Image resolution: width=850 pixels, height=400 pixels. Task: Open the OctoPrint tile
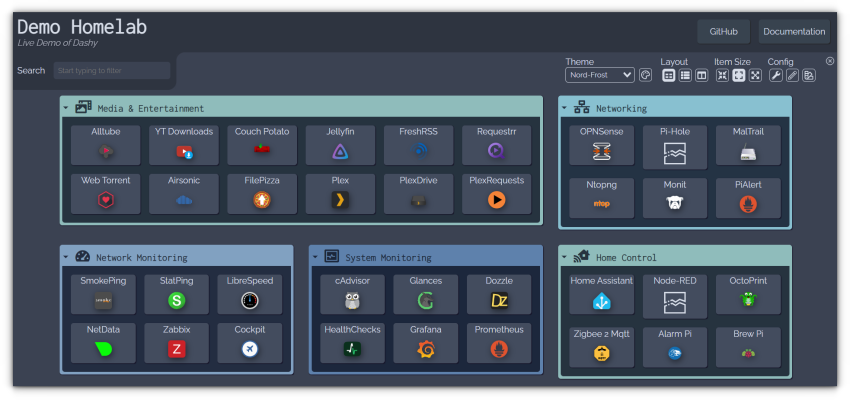click(748, 294)
